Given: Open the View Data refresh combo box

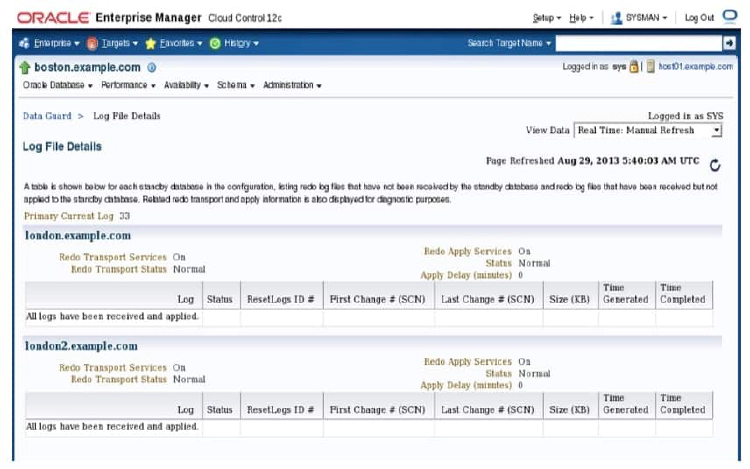Looking at the screenshot, I should (648, 130).
